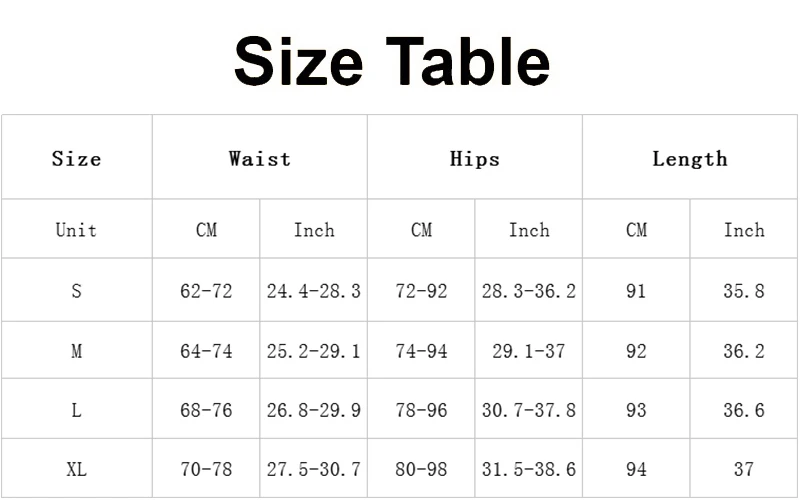Screen dimensions: 800x500
Task: Click the XL size row label
Action: 77,469
